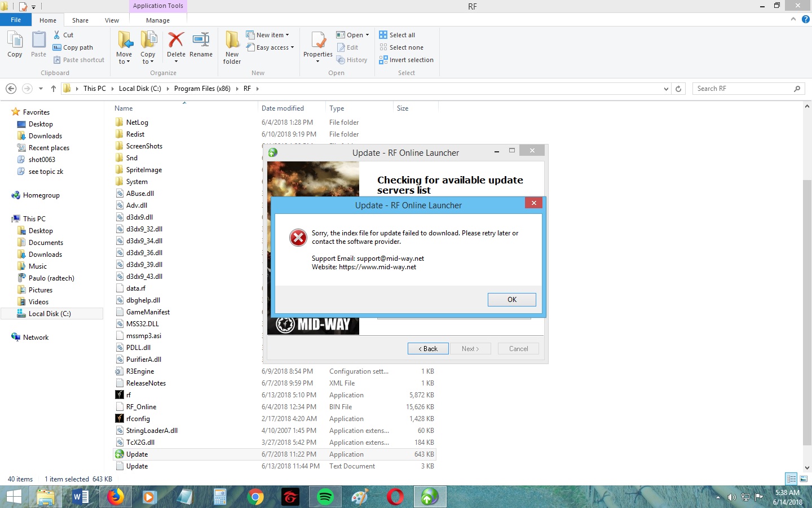Switch to the Home ribbon tab

pos(48,20)
